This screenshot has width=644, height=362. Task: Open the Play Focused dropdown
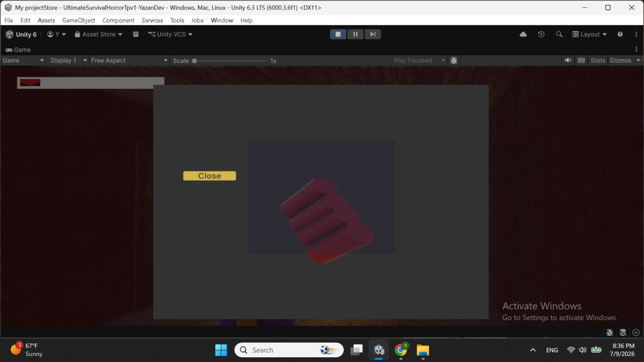click(420, 61)
